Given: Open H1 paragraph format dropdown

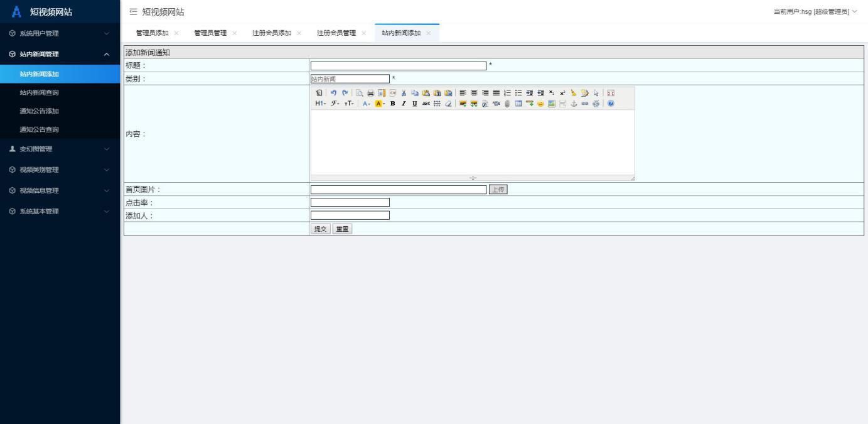Looking at the screenshot, I should point(321,103).
